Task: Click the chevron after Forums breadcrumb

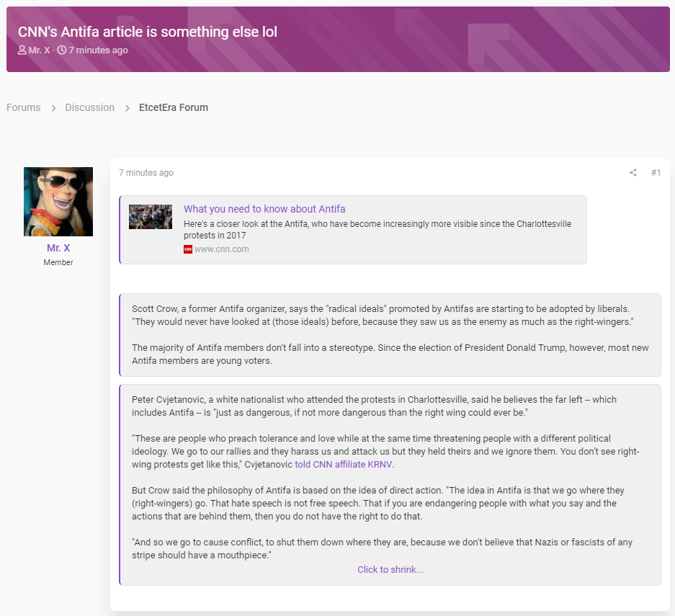Action: point(53,108)
